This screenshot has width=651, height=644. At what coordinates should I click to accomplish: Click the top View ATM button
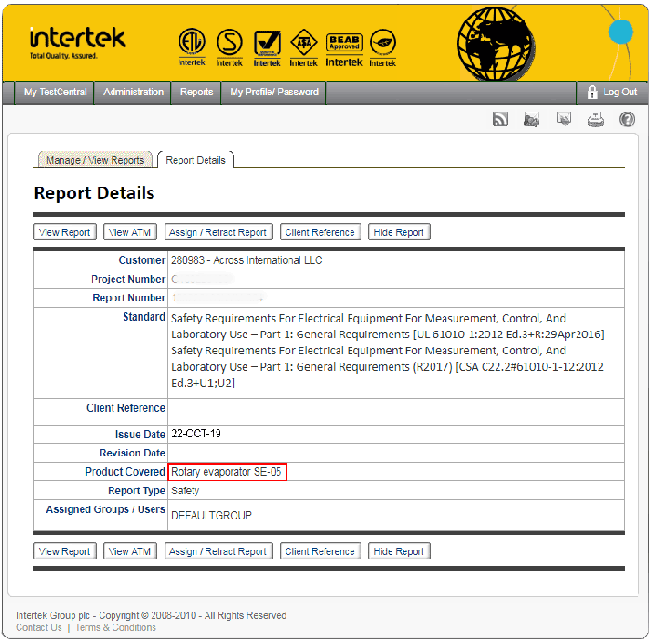click(130, 232)
